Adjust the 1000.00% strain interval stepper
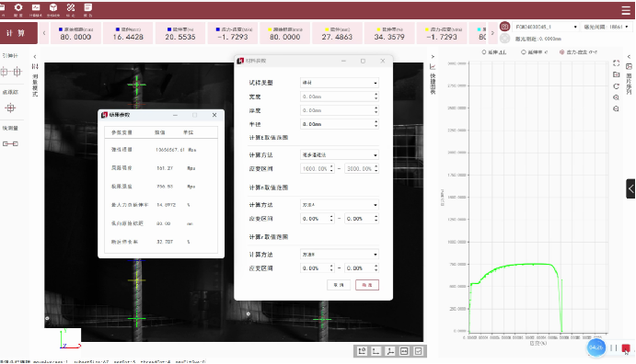 (331, 168)
